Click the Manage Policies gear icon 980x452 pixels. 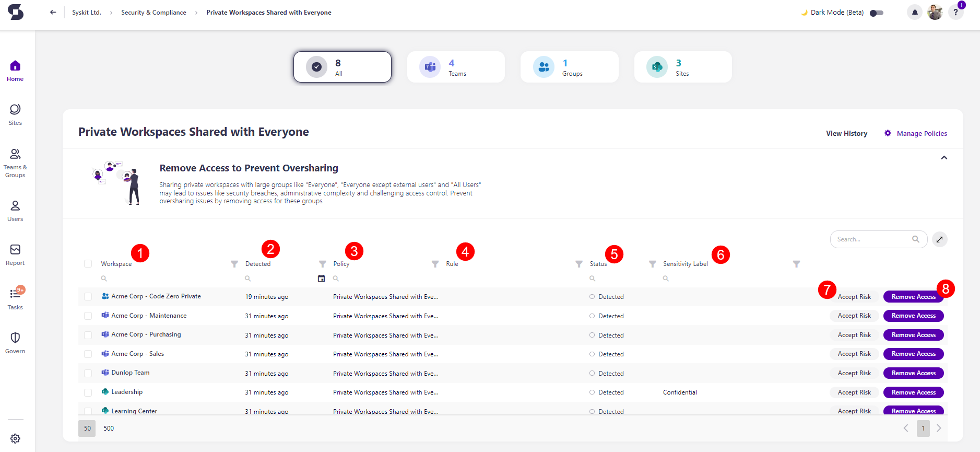888,133
